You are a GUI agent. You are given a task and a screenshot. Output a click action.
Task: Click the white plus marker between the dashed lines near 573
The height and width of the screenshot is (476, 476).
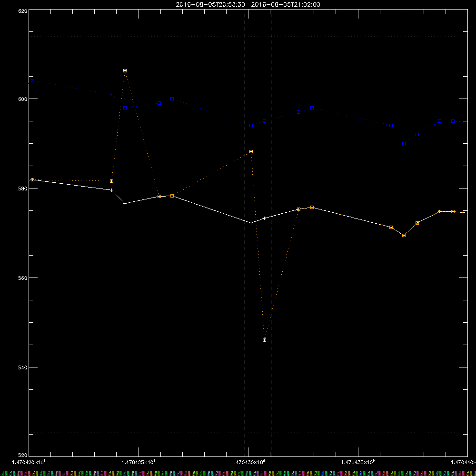pyautogui.click(x=264, y=218)
